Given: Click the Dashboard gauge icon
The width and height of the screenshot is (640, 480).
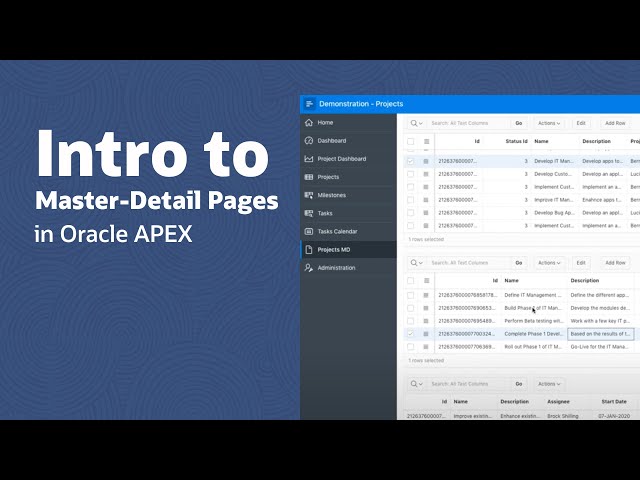Looking at the screenshot, I should [x=309, y=140].
